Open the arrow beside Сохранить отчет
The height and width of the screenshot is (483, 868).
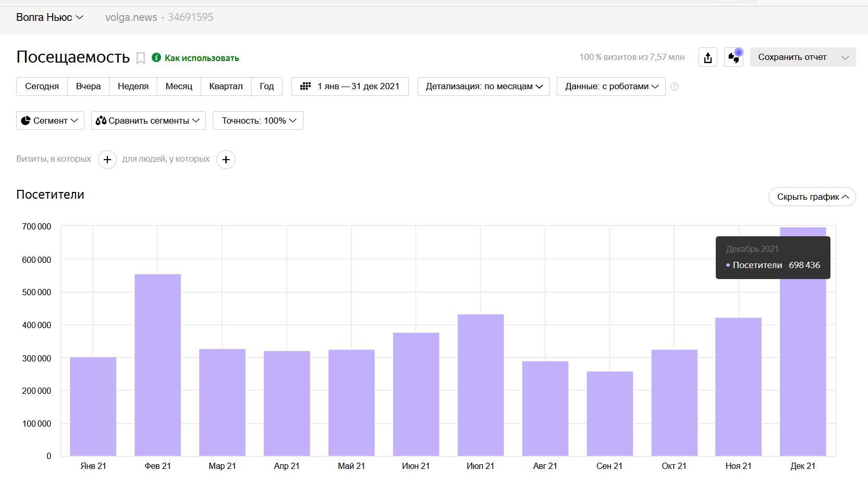point(846,57)
